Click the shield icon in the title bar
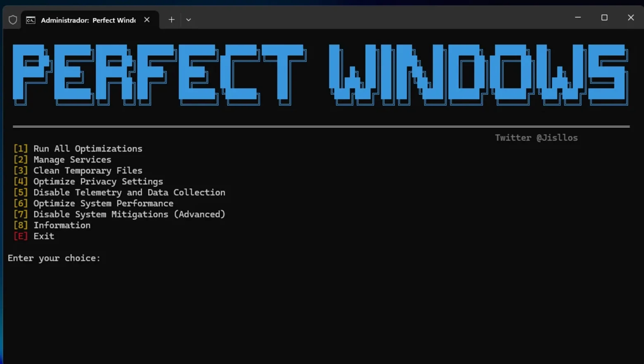 tap(13, 20)
